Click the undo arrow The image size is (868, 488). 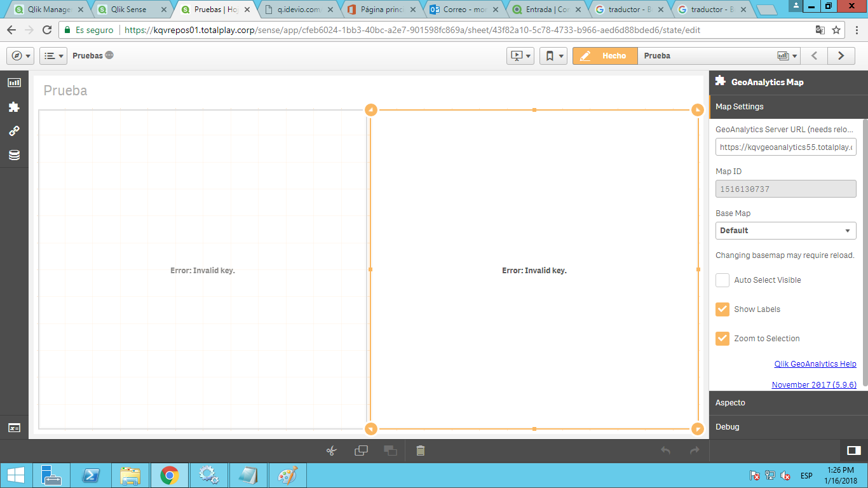click(x=665, y=451)
